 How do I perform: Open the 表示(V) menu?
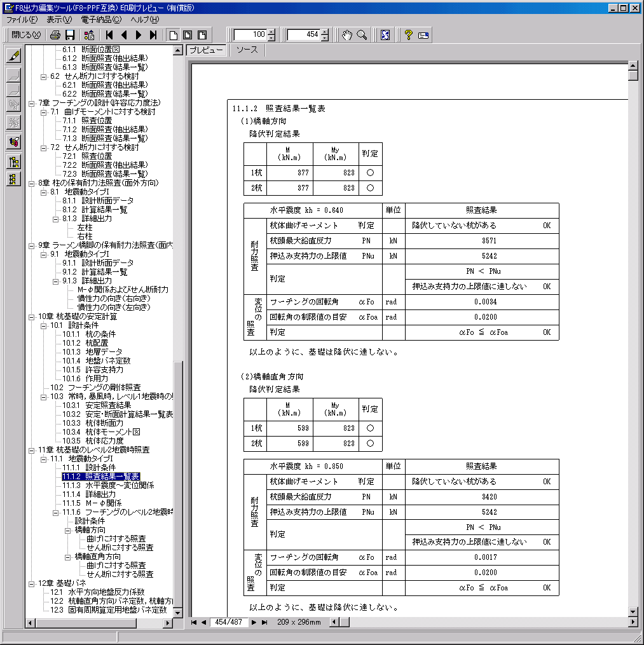[59, 19]
